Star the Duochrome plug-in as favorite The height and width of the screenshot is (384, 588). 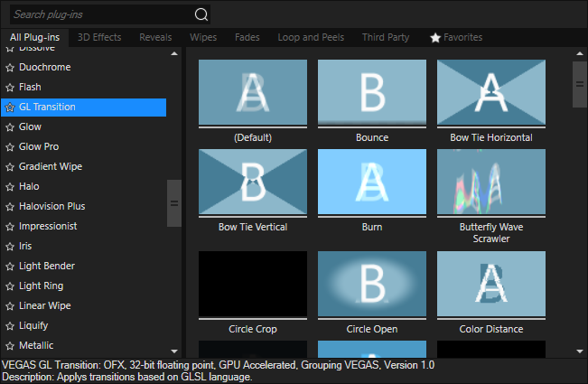coord(10,68)
